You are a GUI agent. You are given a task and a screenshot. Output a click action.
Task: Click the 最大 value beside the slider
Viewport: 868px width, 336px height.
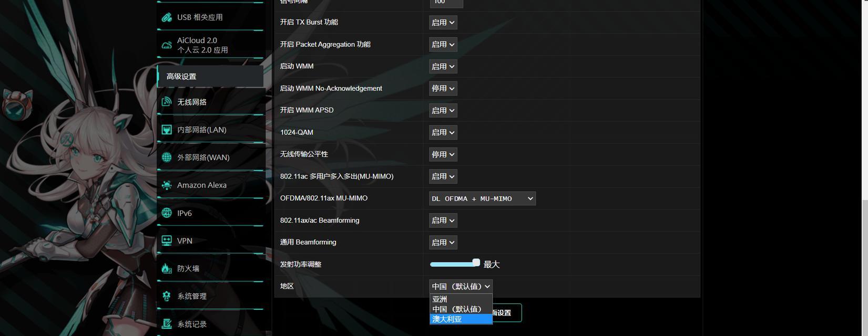492,265
